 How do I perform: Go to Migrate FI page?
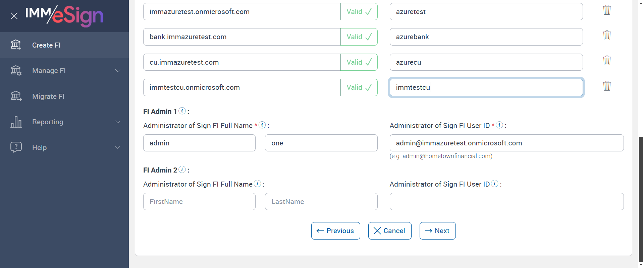[x=48, y=96]
